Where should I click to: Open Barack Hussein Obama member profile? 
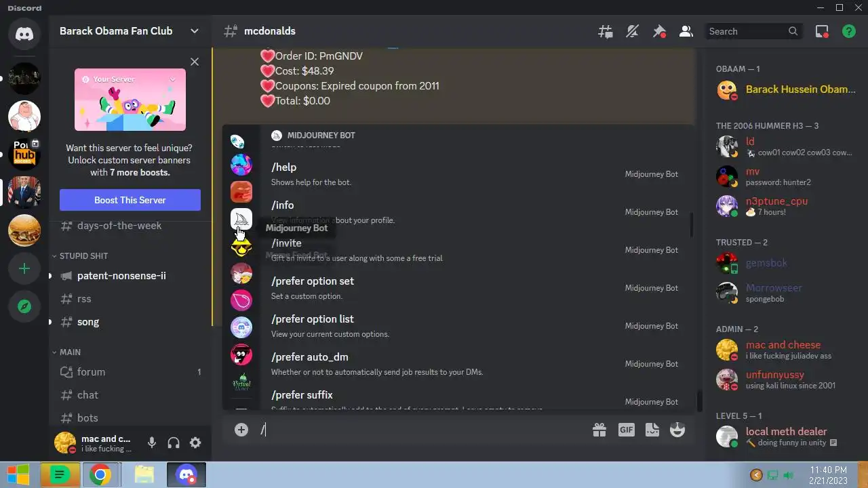click(x=785, y=89)
